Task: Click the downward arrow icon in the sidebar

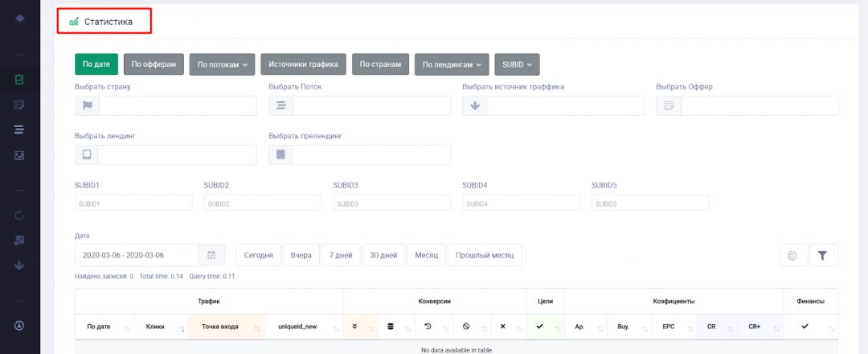Action: click(19, 265)
